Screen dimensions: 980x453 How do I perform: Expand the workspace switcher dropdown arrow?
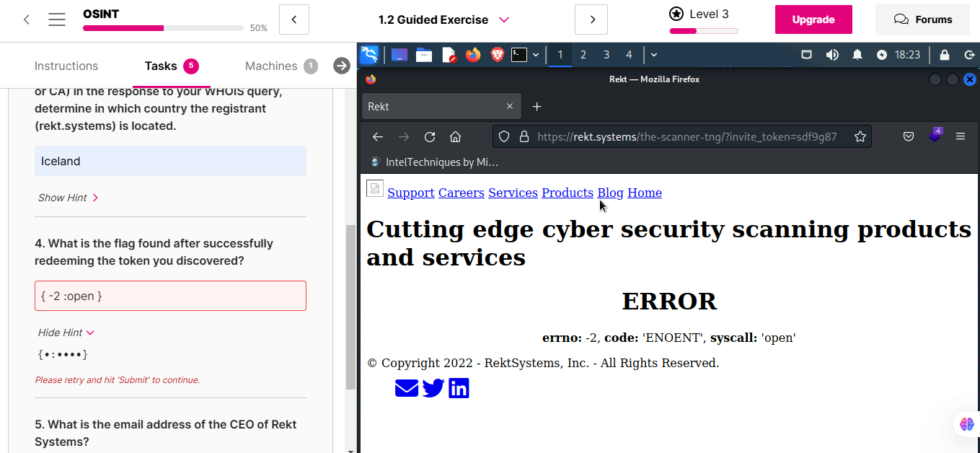point(654,55)
